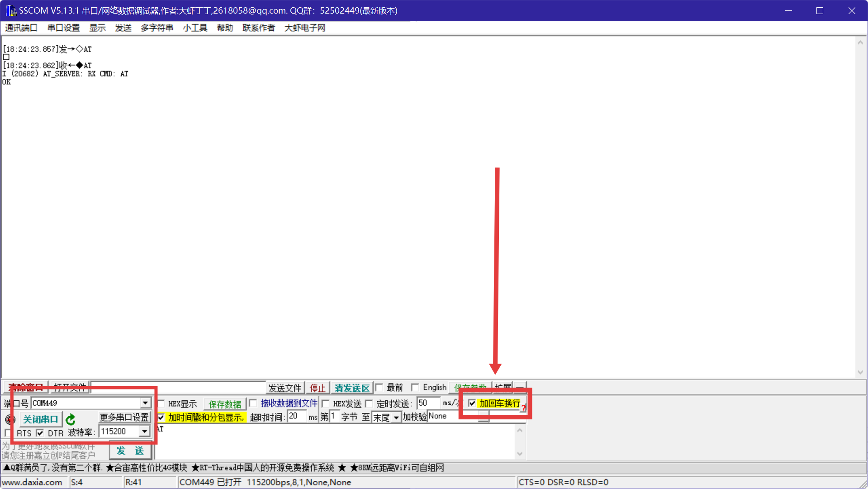Click the 停止 stop button

click(x=318, y=388)
